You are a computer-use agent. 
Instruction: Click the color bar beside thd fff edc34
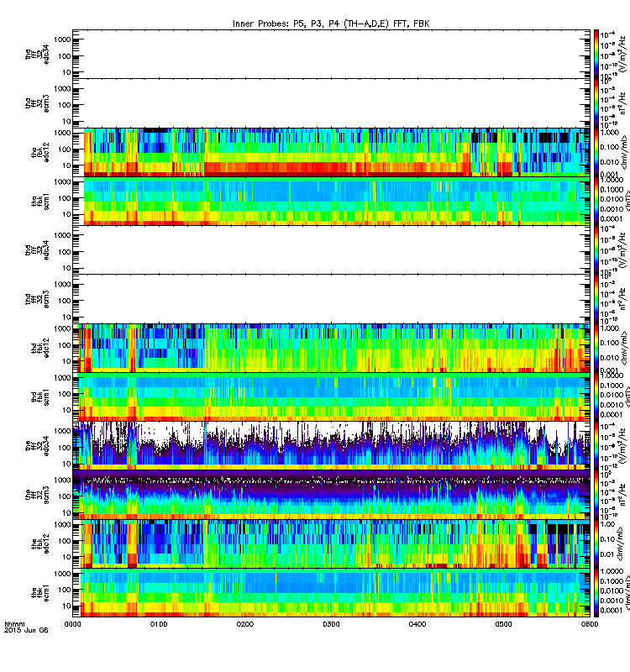click(596, 249)
